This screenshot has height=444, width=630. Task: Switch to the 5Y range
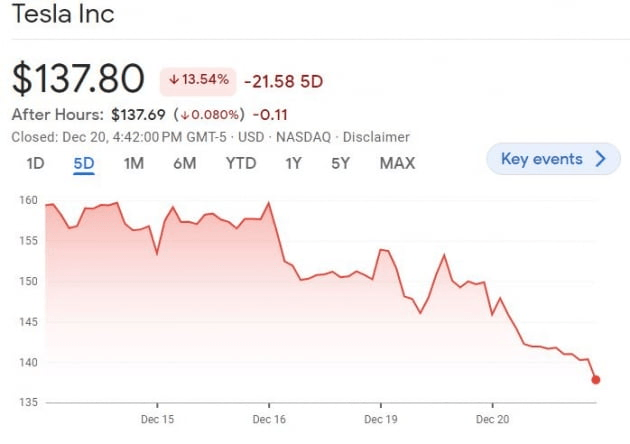click(x=341, y=163)
